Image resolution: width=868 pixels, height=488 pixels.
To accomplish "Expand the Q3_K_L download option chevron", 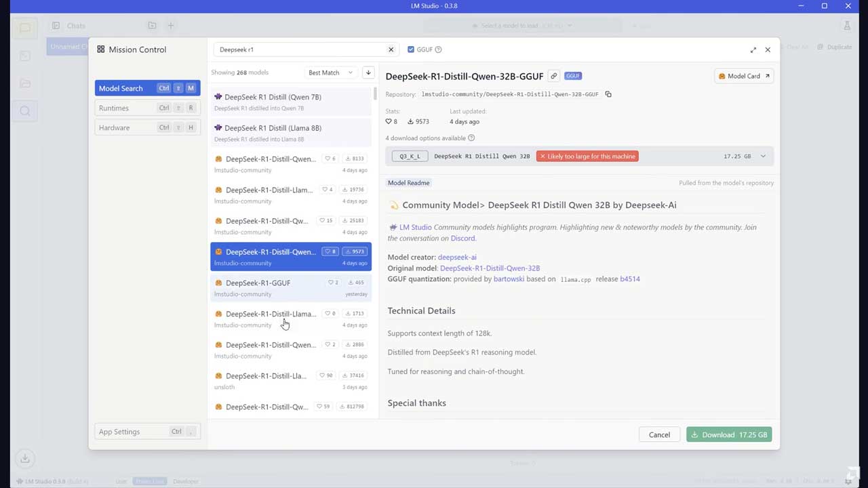I will [763, 157].
